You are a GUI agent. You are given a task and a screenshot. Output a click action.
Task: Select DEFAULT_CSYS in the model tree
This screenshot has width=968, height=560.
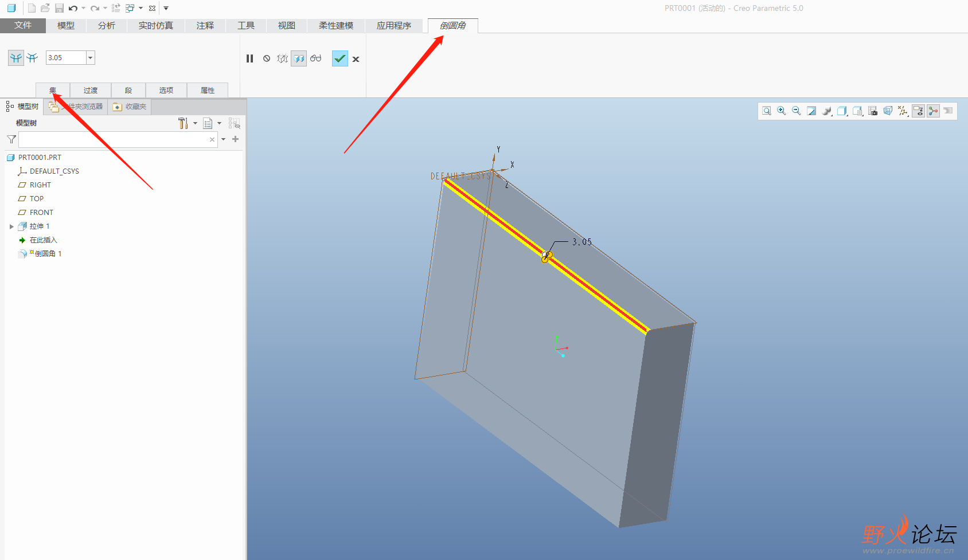point(54,171)
